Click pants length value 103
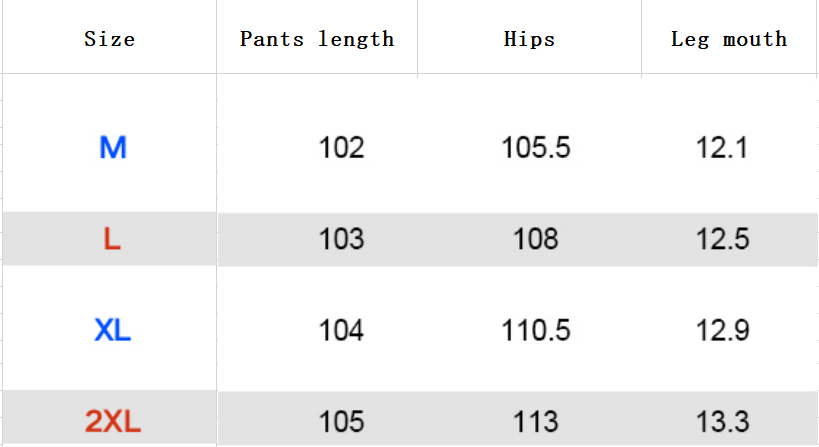Screen dimensions: 819x447 341,239
